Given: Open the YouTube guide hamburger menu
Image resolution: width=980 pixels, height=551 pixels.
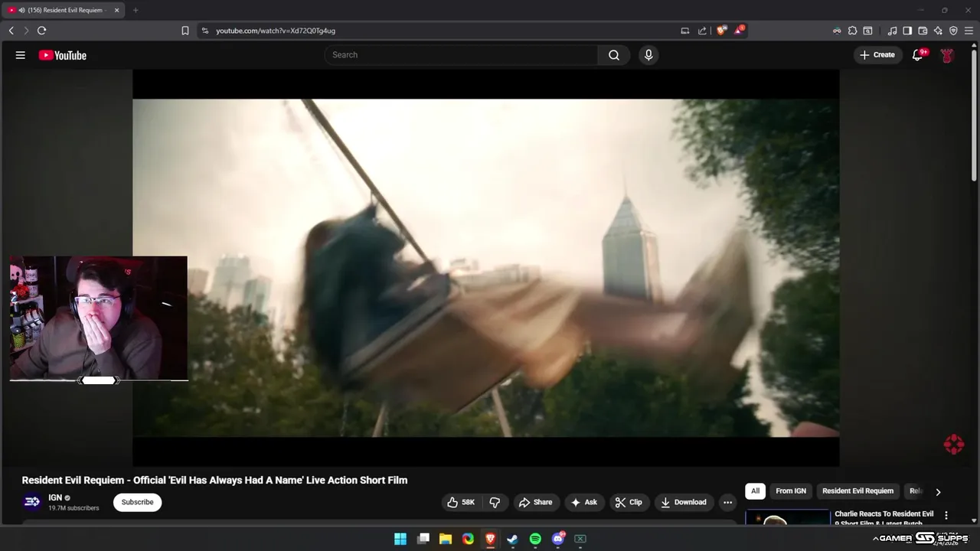Looking at the screenshot, I should coord(21,55).
